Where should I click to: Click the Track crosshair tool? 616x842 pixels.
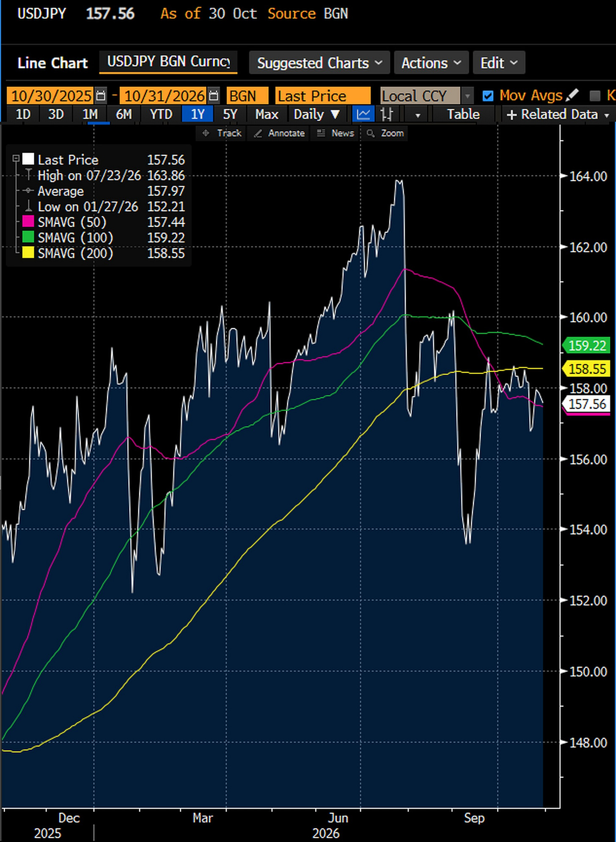click(222, 133)
